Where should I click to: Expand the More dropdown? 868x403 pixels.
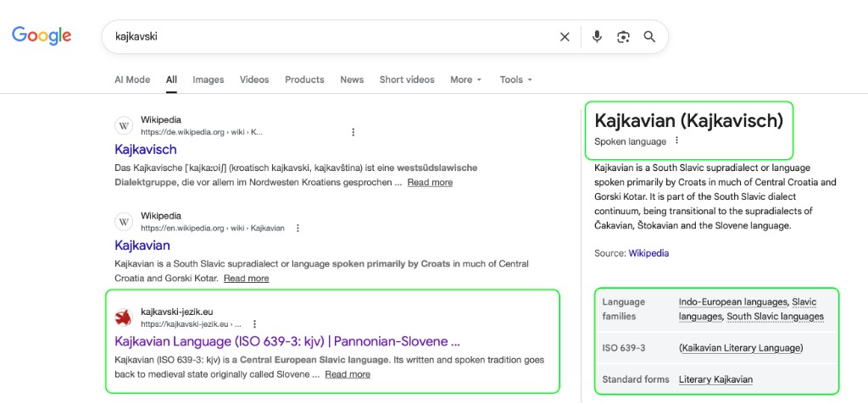coord(465,80)
